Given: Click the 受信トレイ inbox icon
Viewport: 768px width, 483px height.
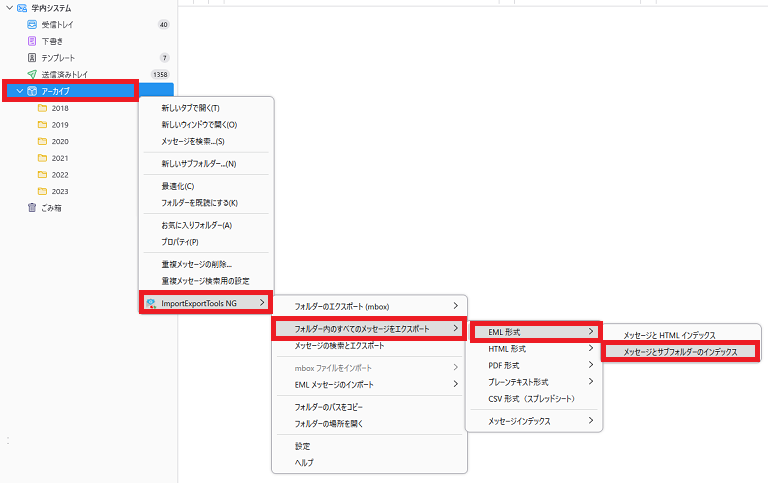Looking at the screenshot, I should [x=32, y=24].
